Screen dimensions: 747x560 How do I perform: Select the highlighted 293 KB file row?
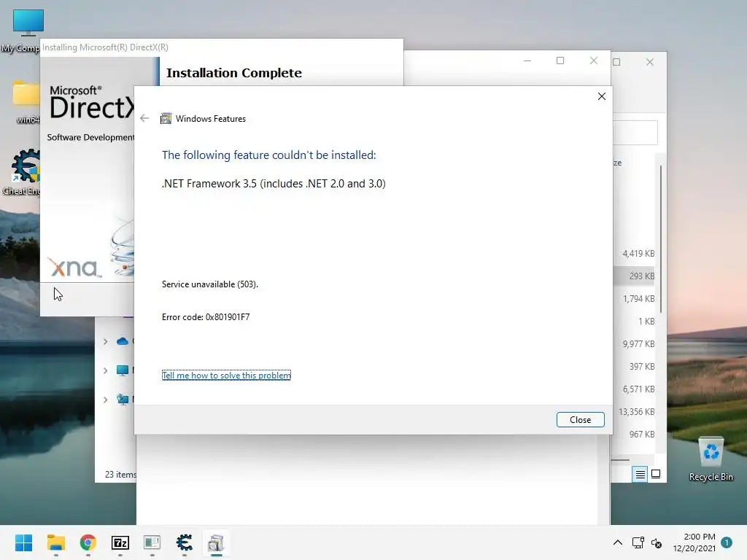click(634, 276)
